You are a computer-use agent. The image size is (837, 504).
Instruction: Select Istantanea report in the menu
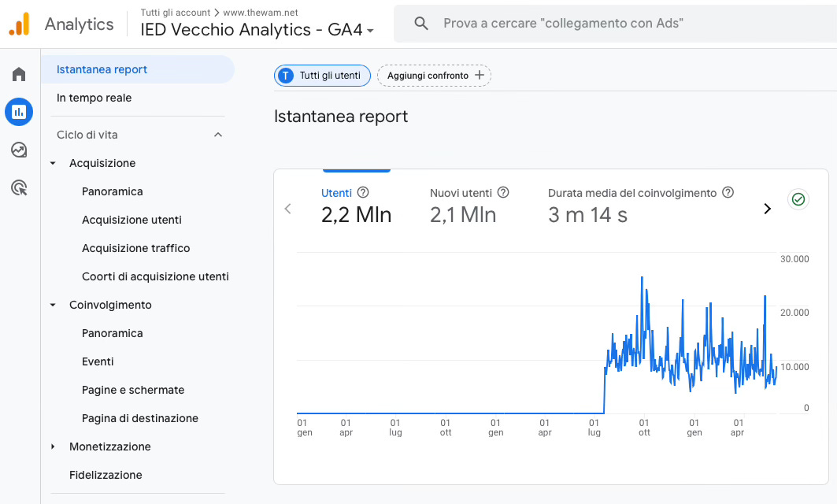[138, 69]
